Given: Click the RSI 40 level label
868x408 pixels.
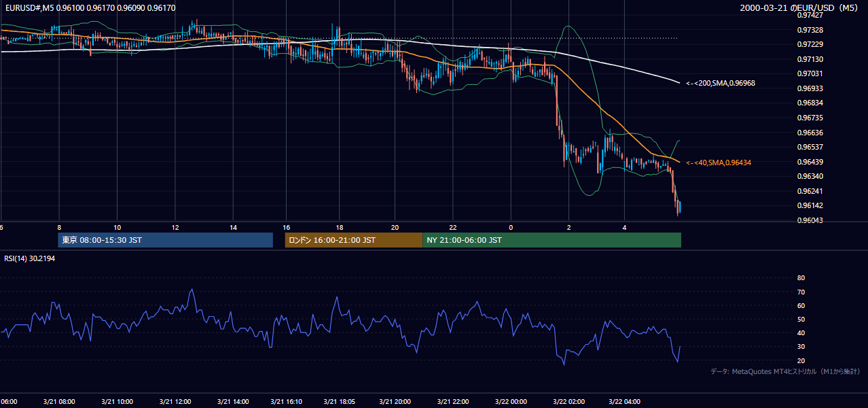Looking at the screenshot, I should 801,333.
